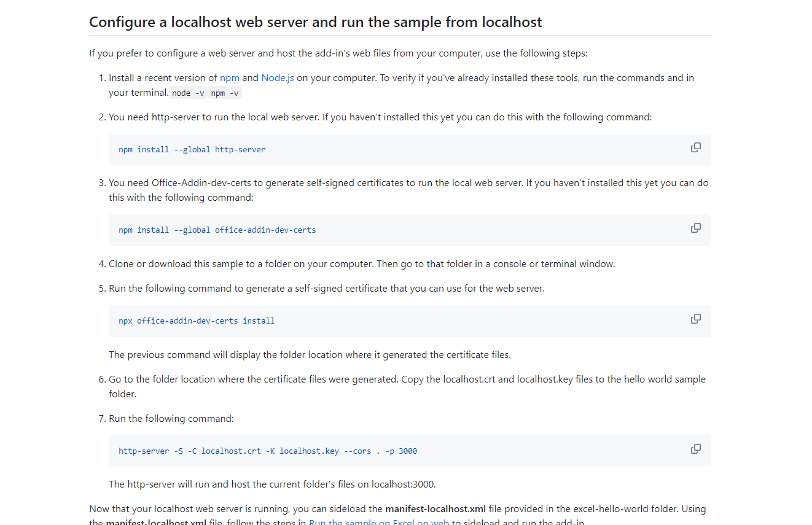Click the code text npx office-addin-dev-certs install
Viewport: 812px width, 525px height.
(x=197, y=321)
